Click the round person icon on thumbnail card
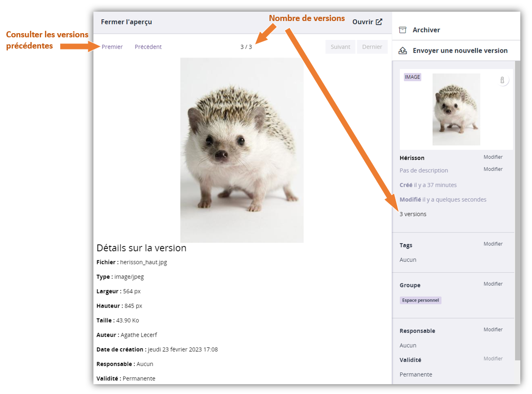 [x=502, y=80]
